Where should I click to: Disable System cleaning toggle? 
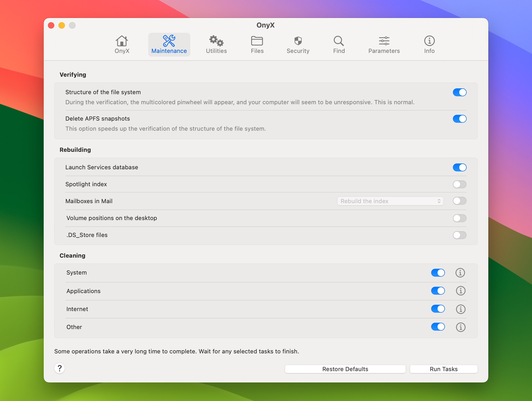(x=438, y=273)
